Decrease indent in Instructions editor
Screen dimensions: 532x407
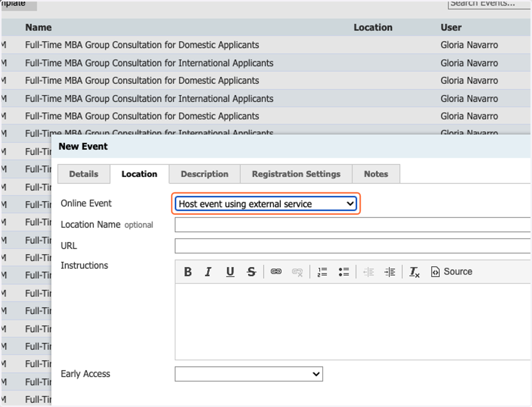tap(368, 272)
